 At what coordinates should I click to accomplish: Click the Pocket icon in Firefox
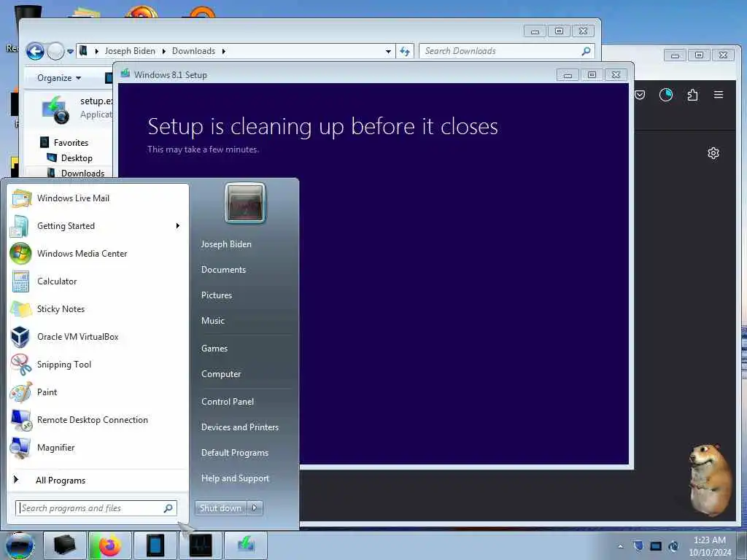(640, 95)
